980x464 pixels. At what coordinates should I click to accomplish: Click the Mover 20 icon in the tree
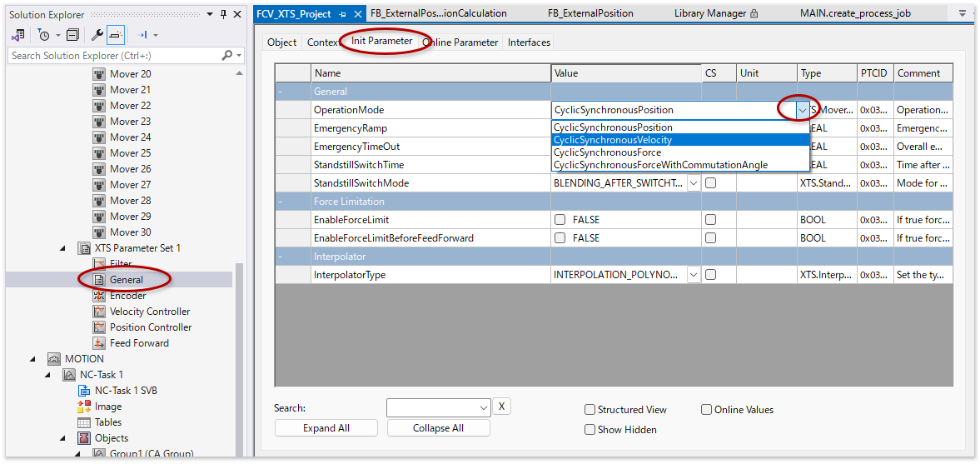coord(99,74)
